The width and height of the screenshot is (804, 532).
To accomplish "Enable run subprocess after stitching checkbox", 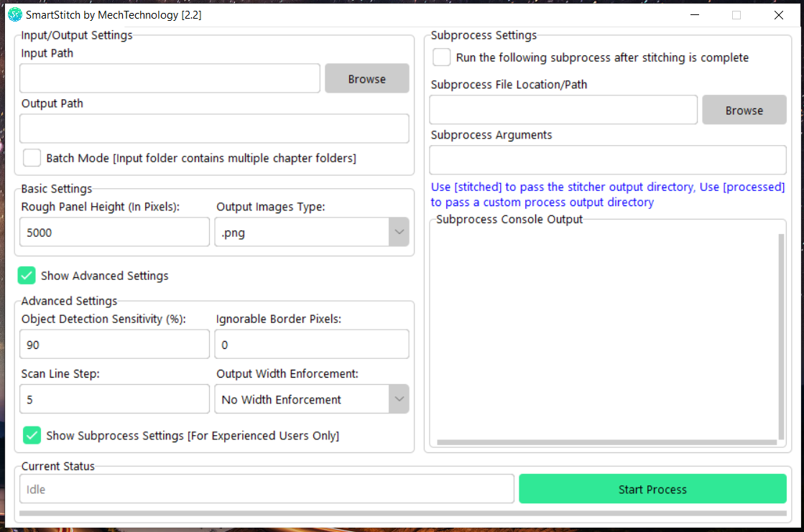I will (x=441, y=57).
